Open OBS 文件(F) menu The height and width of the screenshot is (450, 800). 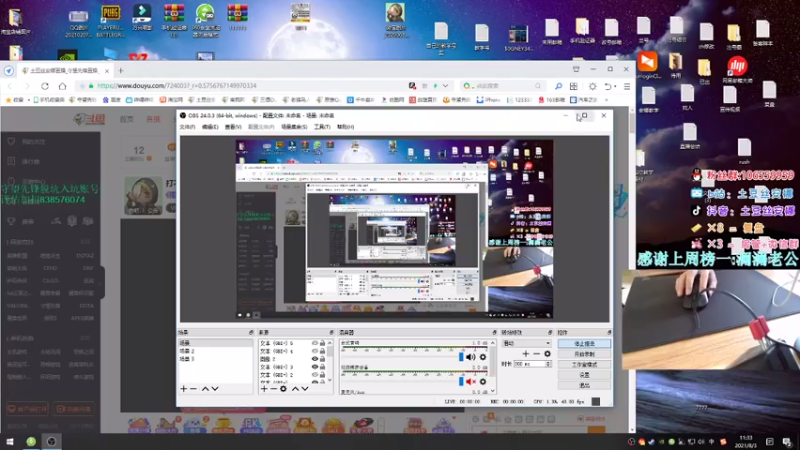(187, 127)
